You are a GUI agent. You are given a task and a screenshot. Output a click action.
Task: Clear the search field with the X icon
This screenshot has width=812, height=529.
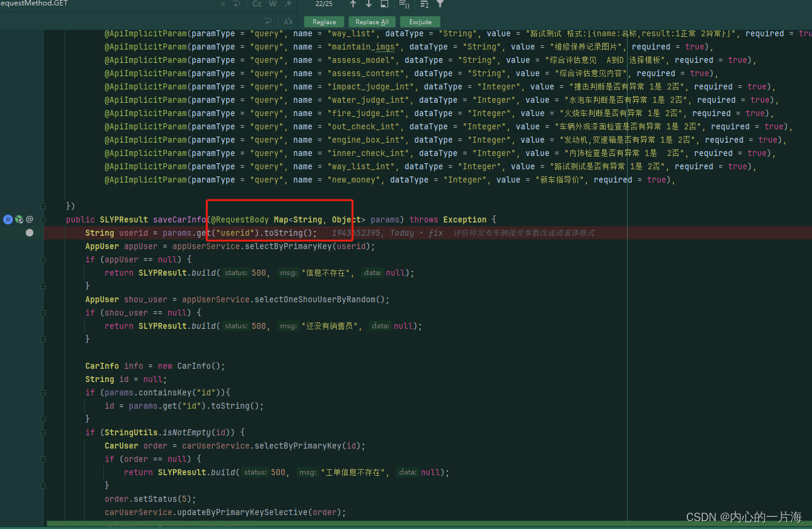(x=222, y=4)
